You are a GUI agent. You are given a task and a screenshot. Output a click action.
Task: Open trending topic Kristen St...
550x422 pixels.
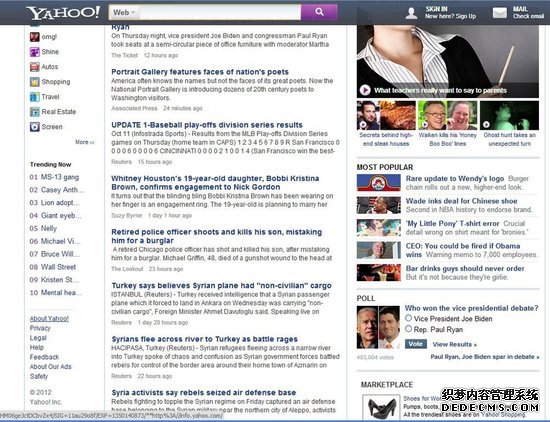point(60,280)
